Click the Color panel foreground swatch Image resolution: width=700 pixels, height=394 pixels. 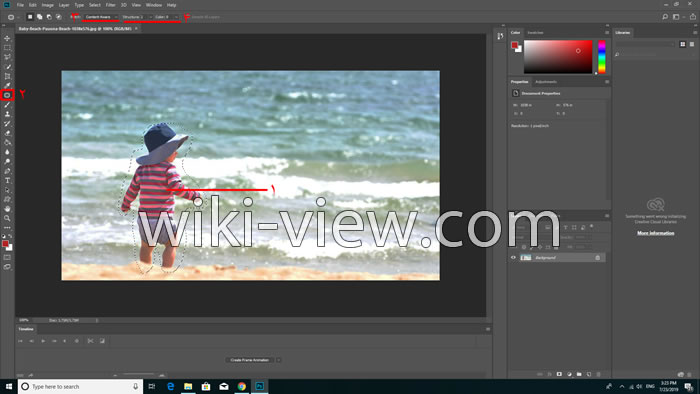pos(515,45)
